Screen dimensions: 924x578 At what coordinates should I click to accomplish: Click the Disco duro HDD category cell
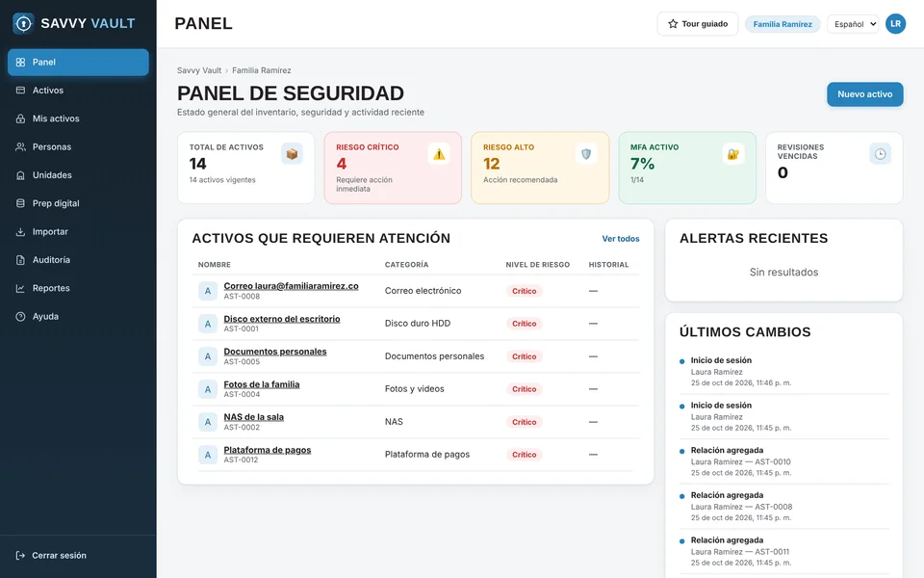click(418, 324)
